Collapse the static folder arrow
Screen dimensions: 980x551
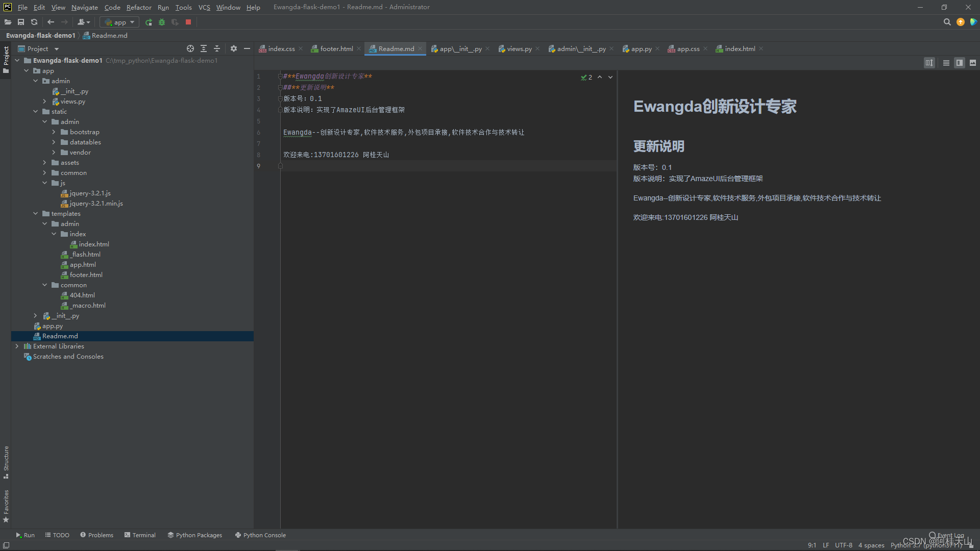click(36, 111)
